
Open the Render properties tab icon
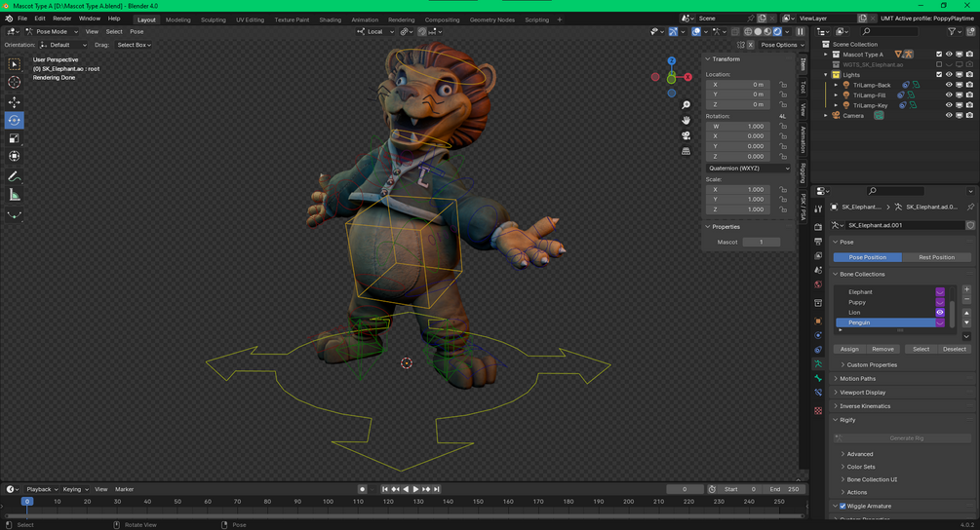tap(818, 227)
